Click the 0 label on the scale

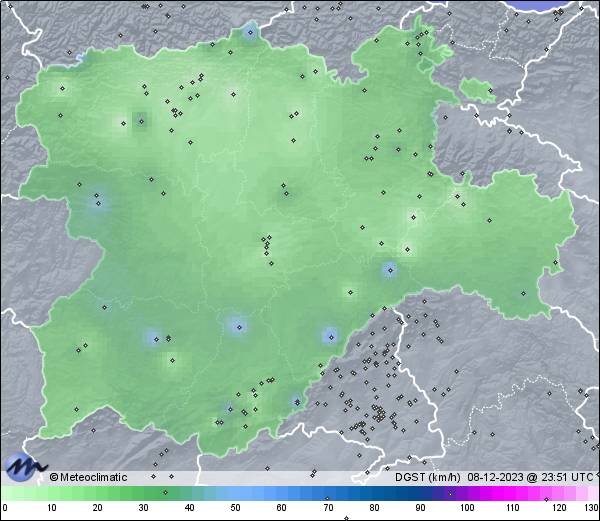(5, 508)
